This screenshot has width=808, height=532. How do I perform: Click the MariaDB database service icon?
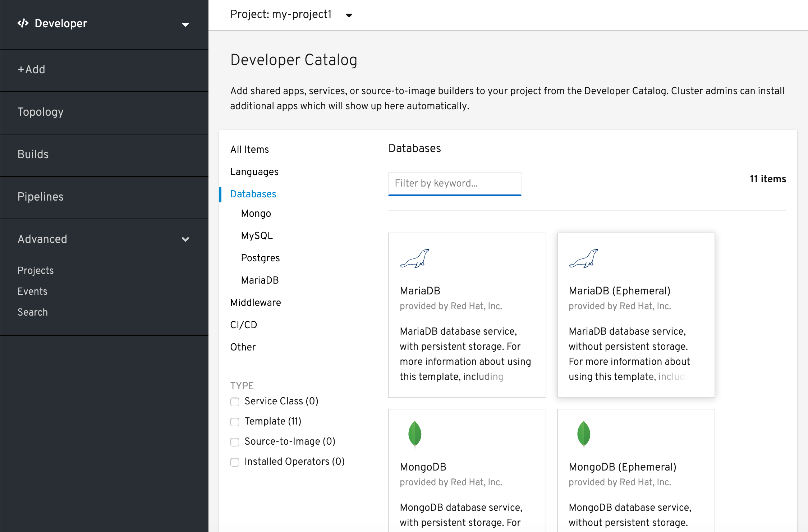[x=416, y=258]
